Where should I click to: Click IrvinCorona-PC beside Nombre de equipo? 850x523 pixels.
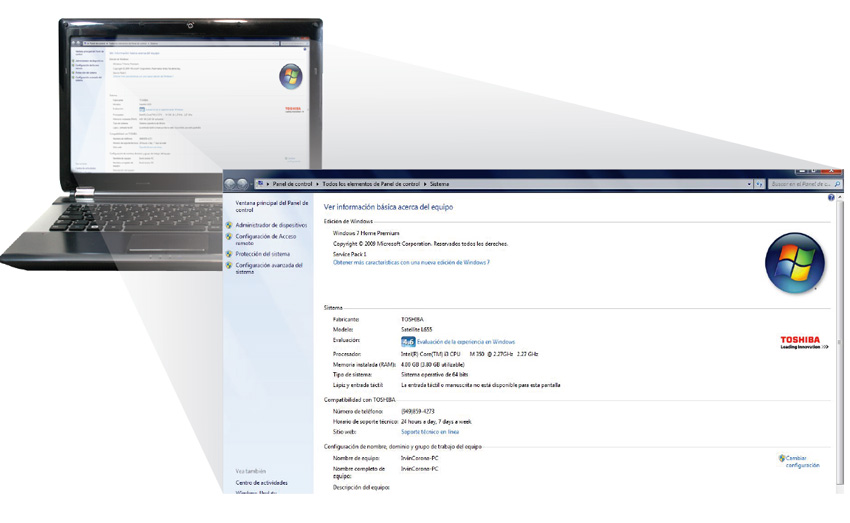tap(420, 459)
